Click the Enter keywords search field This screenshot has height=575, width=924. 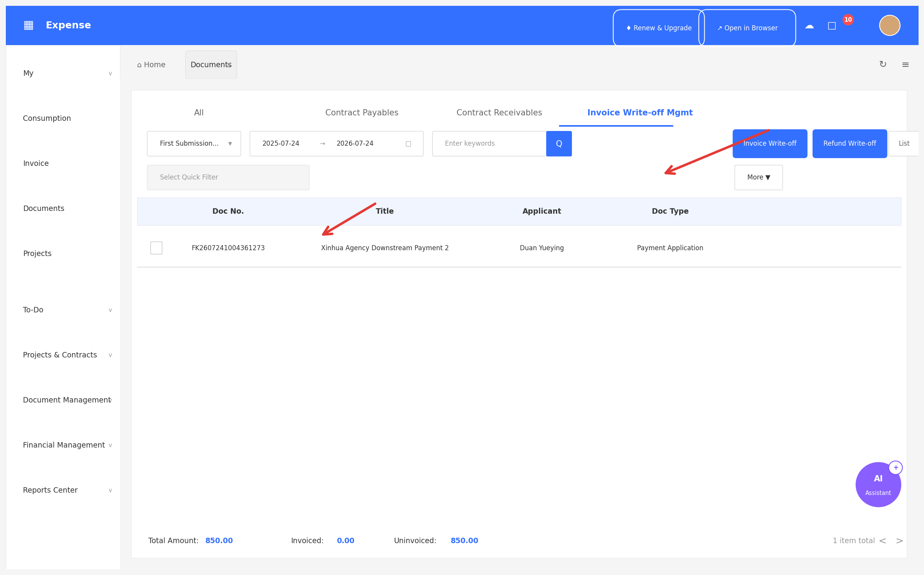click(489, 144)
